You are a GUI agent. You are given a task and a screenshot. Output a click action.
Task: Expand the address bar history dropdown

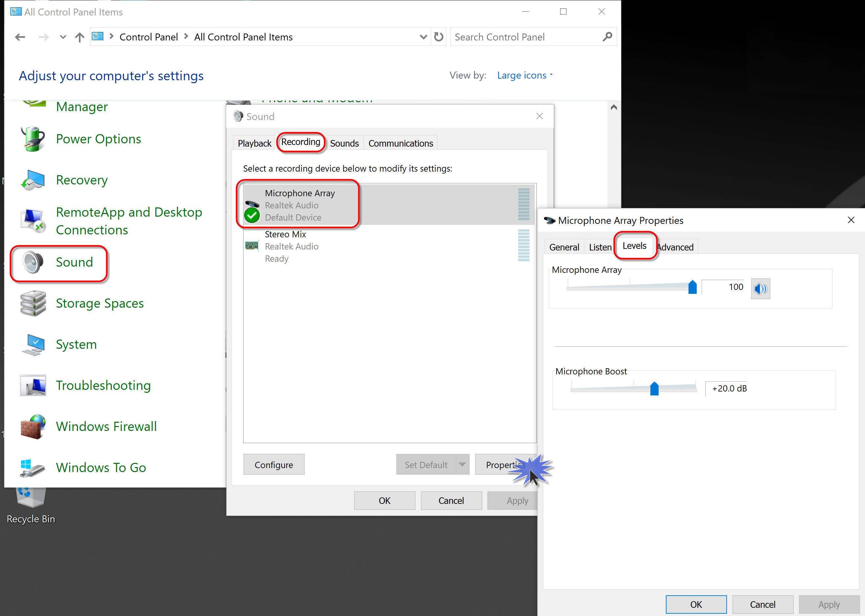pos(423,37)
